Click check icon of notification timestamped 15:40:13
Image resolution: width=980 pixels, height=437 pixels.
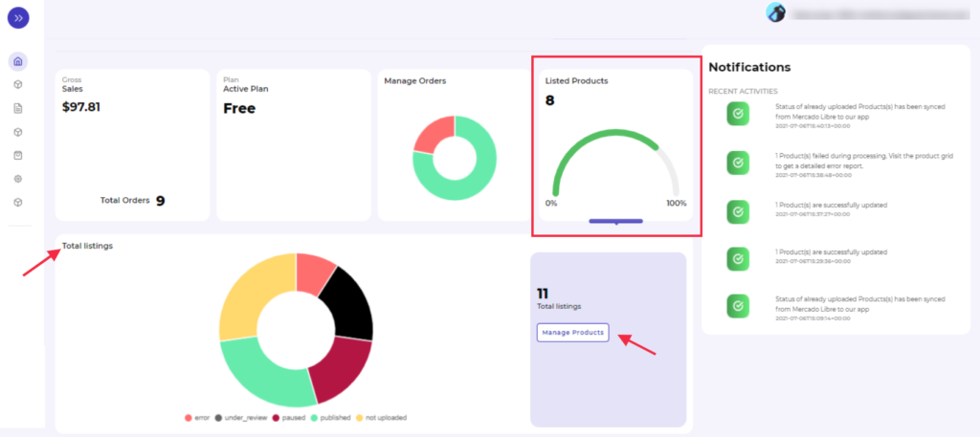[738, 114]
